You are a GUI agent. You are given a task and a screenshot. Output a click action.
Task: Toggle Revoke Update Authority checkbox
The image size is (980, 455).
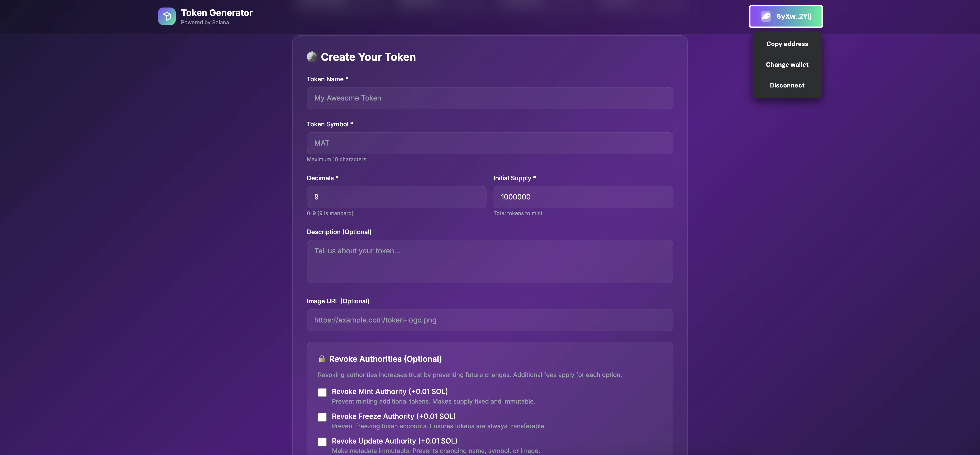click(x=322, y=442)
